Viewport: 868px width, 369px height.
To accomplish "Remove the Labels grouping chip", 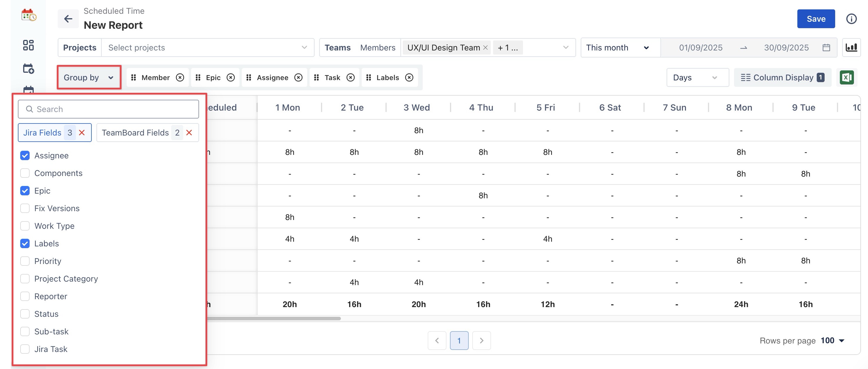I will (409, 77).
